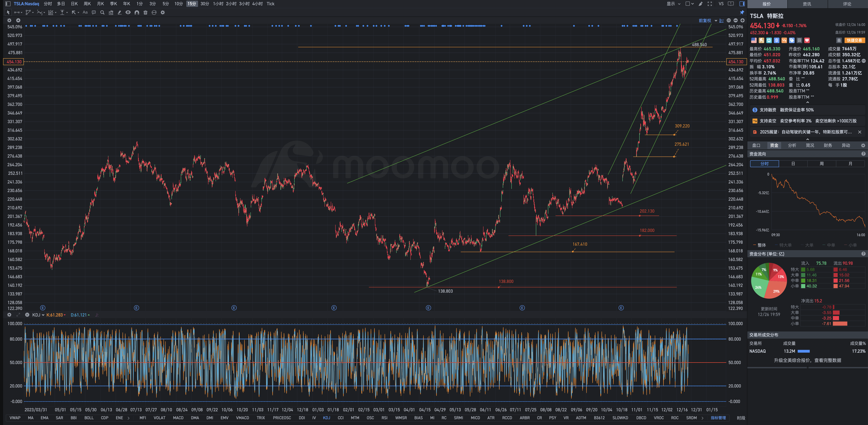Select the 日K daily timeframe
Viewport: 868px width, 425px height.
coord(74,4)
